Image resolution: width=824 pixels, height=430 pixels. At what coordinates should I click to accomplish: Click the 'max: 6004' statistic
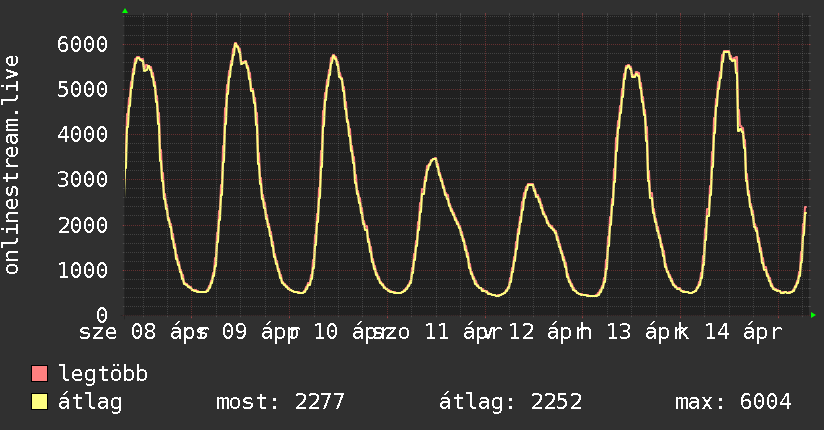733,402
